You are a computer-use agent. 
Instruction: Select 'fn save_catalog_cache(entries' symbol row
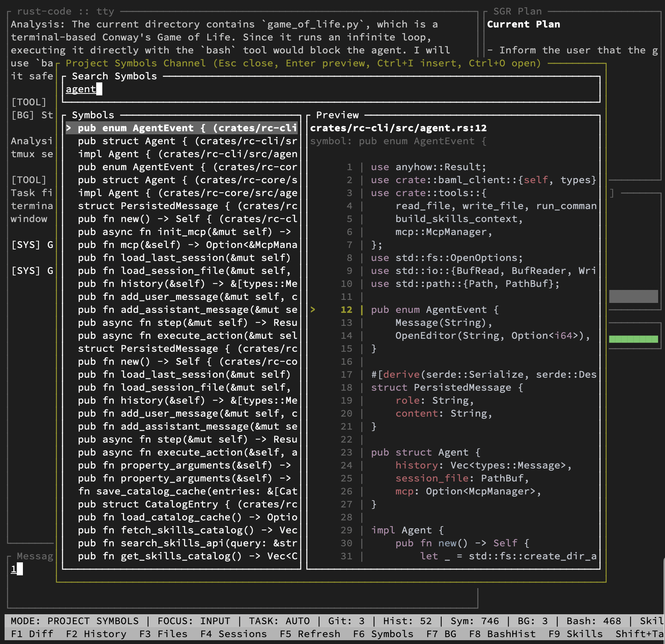(182, 491)
